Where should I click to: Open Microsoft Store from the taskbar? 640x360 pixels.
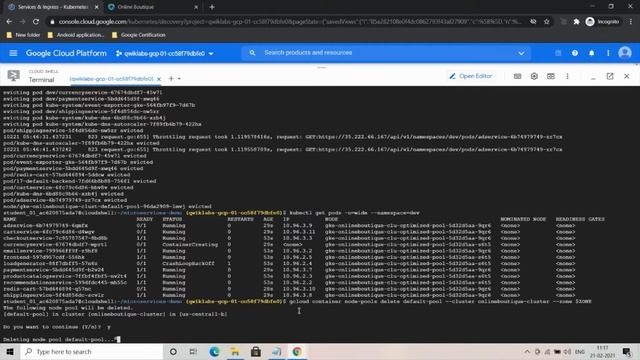tap(256, 352)
